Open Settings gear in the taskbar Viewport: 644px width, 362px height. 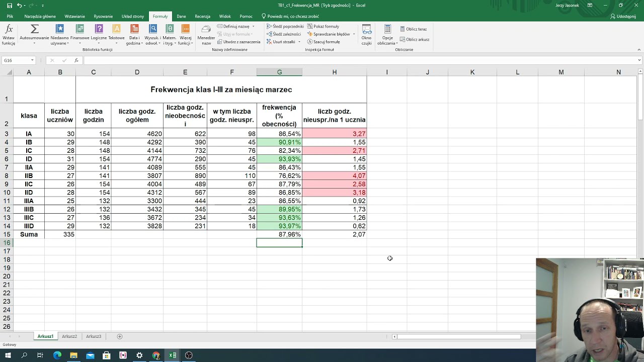click(139, 355)
